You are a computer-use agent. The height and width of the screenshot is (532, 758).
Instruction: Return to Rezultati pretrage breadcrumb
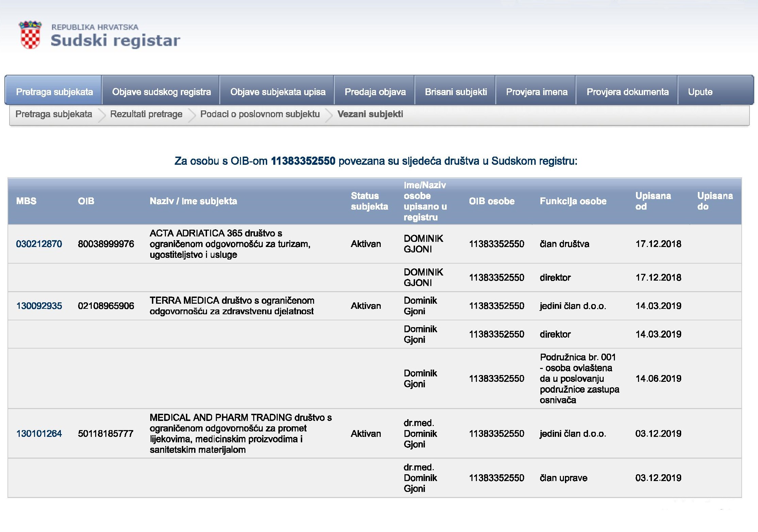146,114
